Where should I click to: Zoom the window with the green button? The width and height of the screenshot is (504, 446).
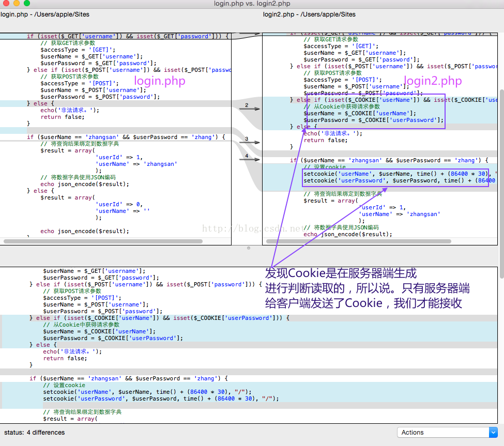pyautogui.click(x=27, y=3)
